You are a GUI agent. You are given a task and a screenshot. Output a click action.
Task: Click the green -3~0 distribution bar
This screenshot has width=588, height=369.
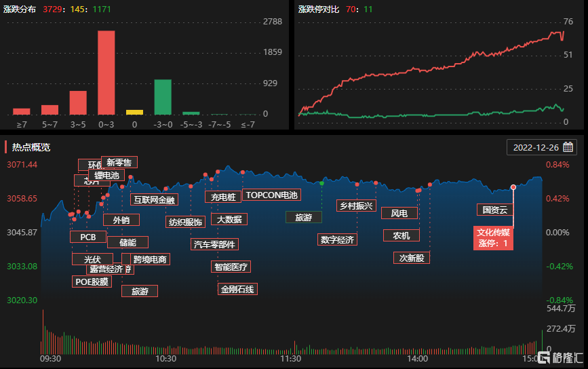[163, 97]
